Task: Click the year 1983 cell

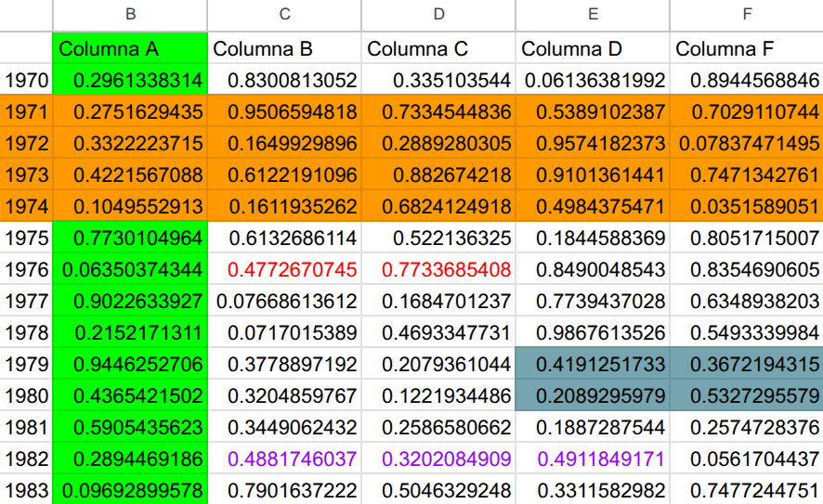Action: [x=26, y=489]
